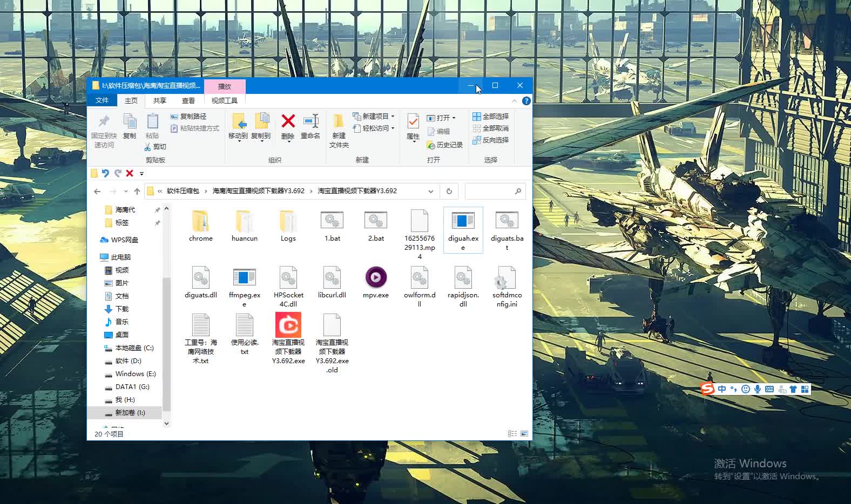Viewport: 851px width, 504px height.
Task: Select the 使用必读.txt file
Action: 244,335
